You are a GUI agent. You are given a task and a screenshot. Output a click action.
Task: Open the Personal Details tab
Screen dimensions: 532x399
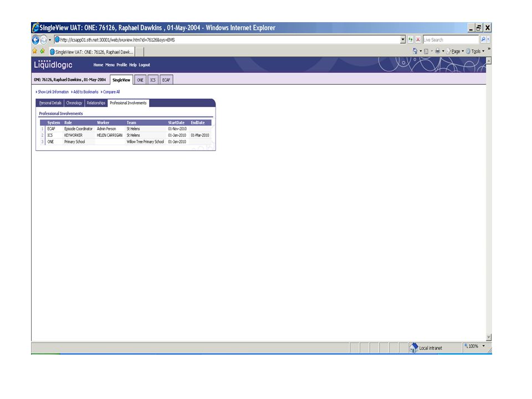tap(50, 103)
